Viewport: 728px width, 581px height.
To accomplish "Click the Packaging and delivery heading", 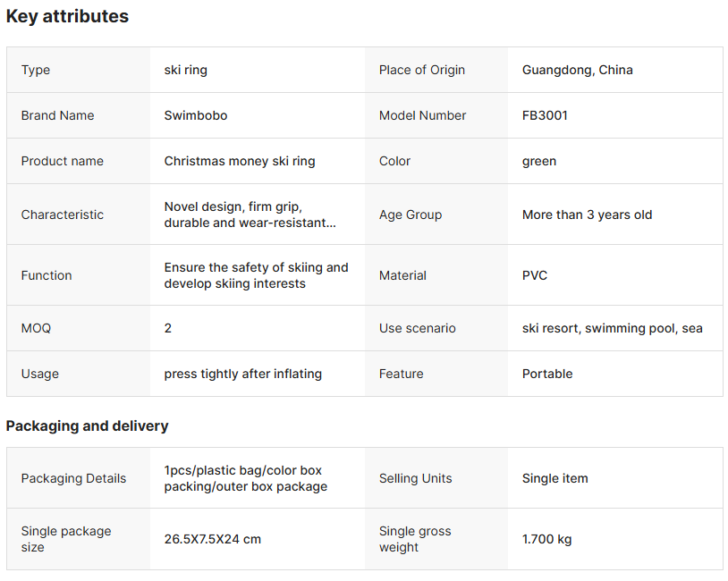I will [x=87, y=425].
